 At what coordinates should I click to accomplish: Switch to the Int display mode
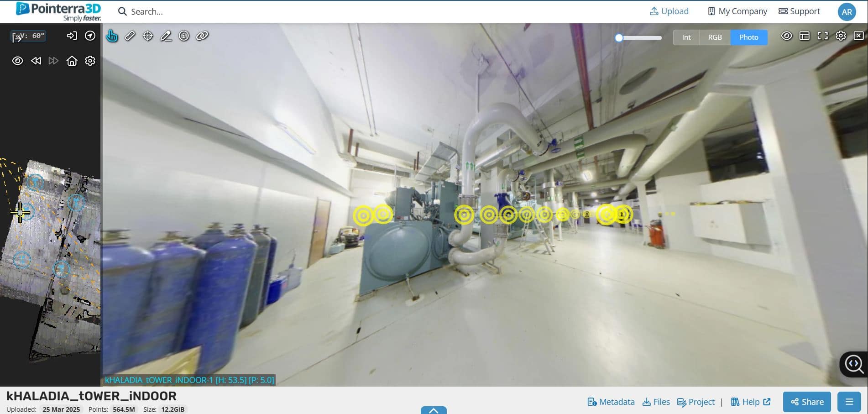686,37
